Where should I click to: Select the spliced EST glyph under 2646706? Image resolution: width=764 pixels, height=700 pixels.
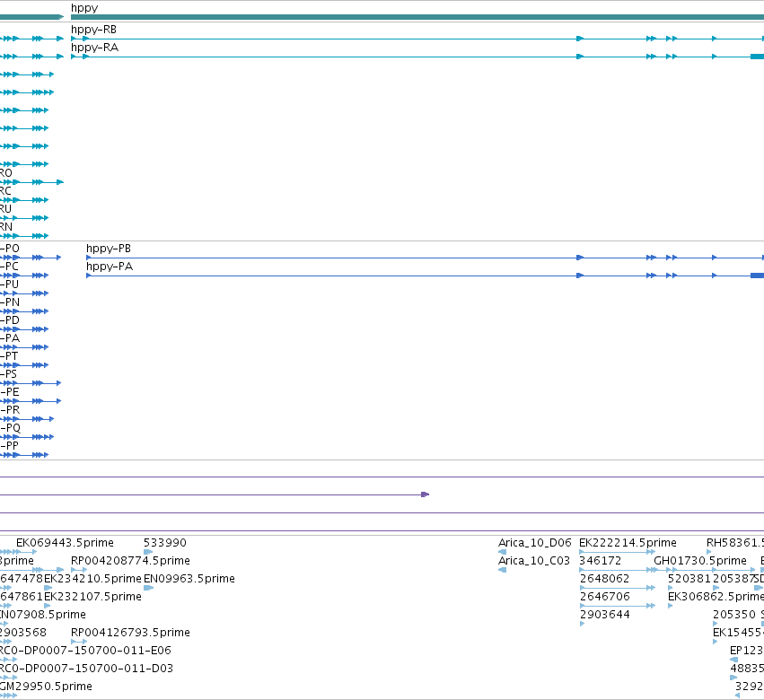click(618, 606)
